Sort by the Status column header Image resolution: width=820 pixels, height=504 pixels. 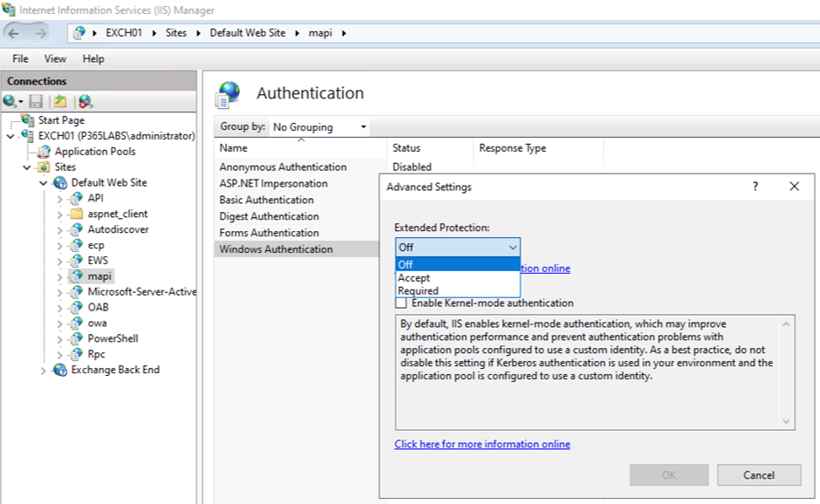[430, 148]
